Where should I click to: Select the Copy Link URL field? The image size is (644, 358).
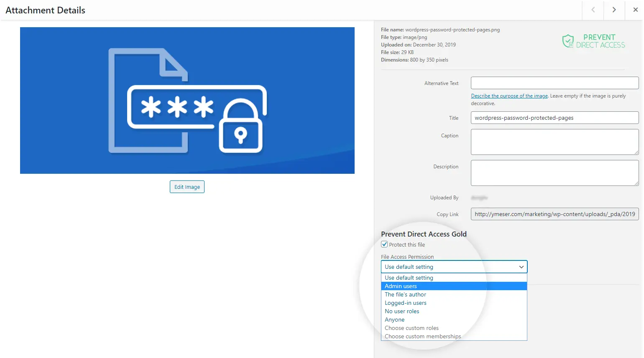[x=555, y=214]
